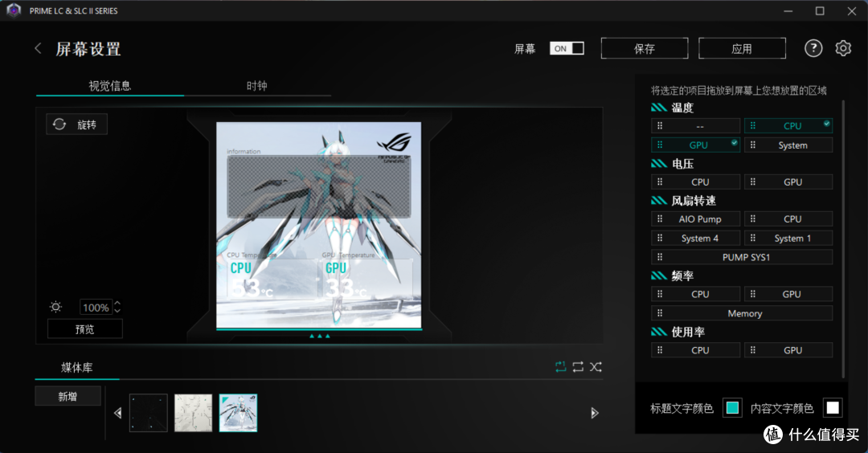Select PUMP SYS1 fan item
Screen dimensions: 868x453
[x=742, y=257]
